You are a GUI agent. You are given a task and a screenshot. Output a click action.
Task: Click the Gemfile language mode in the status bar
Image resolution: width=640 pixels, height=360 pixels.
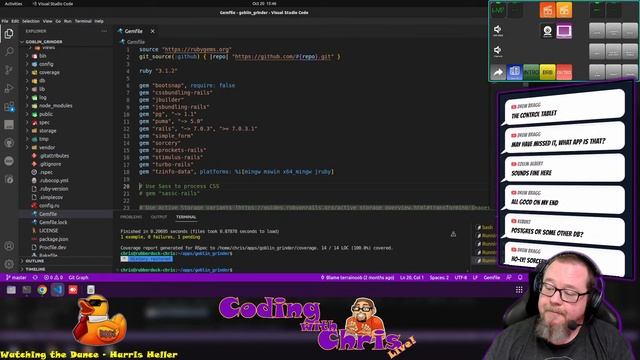(491, 278)
